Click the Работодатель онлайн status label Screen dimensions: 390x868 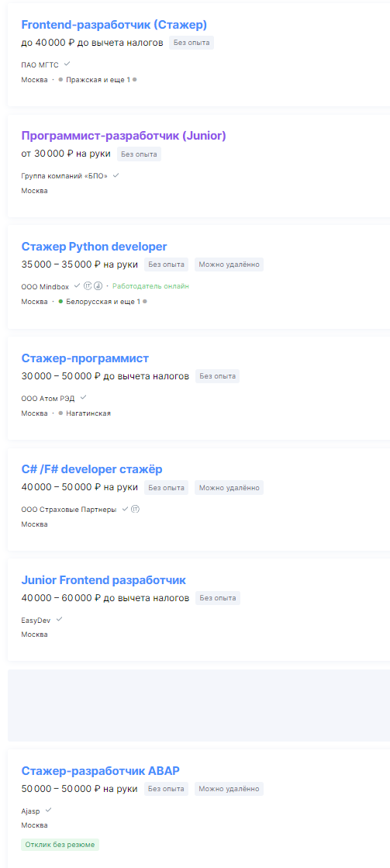coord(150,286)
